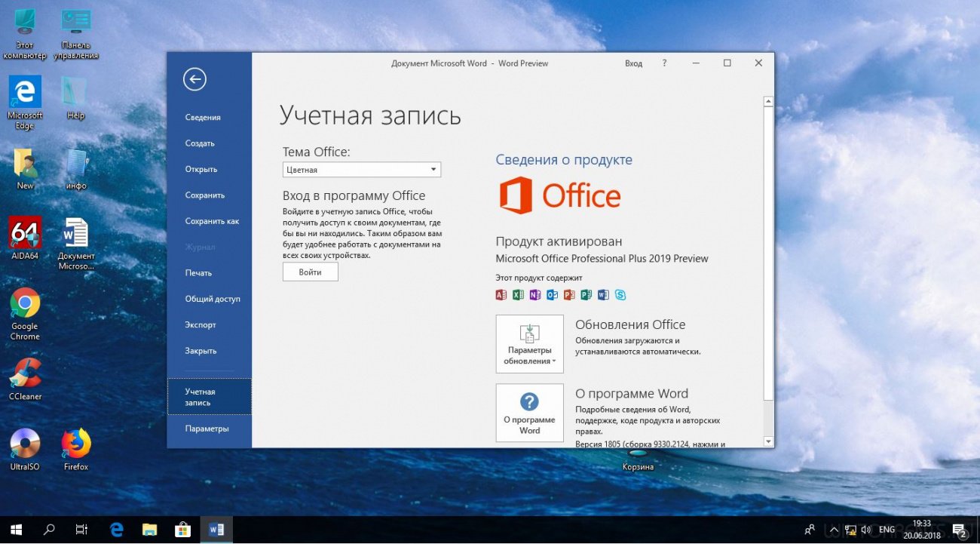The width and height of the screenshot is (980, 544).
Task: Click the Сведения о продукте heading
Action: (564, 160)
